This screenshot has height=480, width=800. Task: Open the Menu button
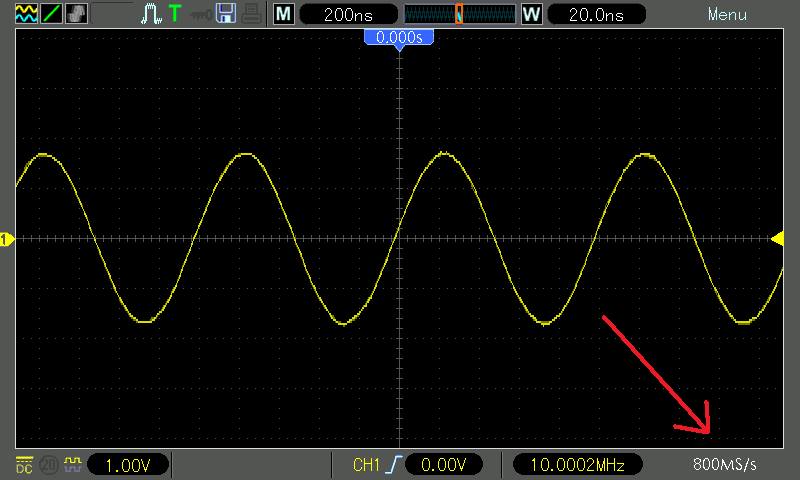click(727, 15)
